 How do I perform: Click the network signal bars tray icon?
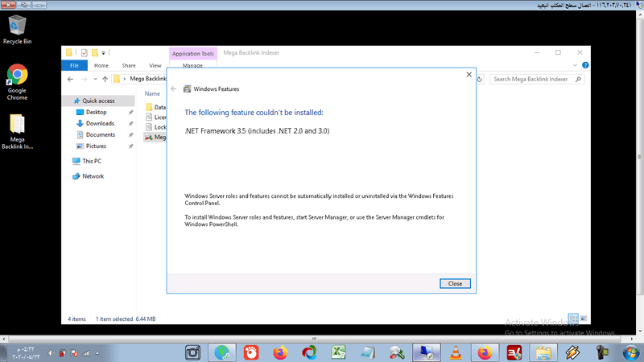(86, 353)
